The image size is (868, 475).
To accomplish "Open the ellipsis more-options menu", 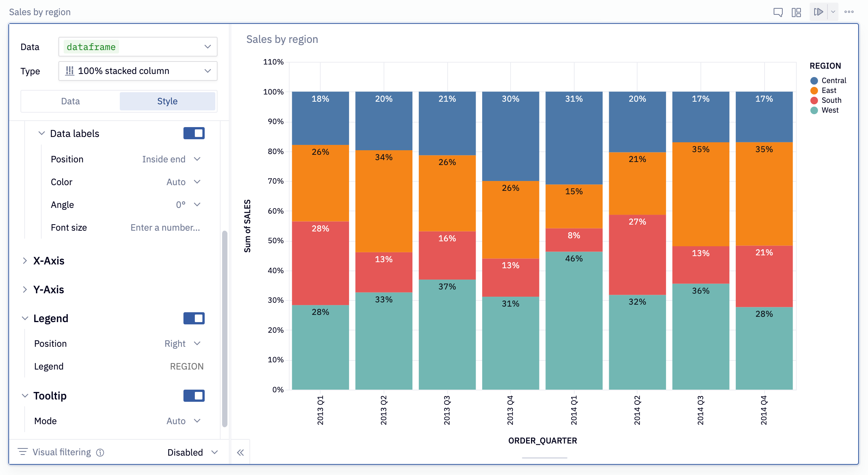I will tap(849, 12).
